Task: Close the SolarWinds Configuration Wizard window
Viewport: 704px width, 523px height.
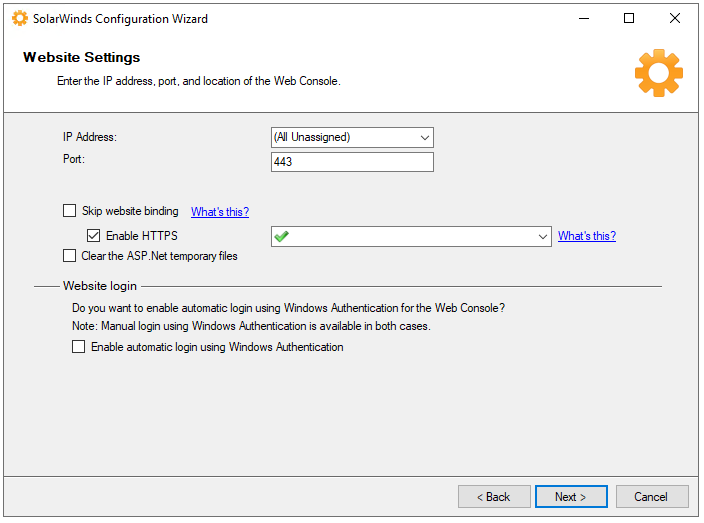Action: (675, 18)
